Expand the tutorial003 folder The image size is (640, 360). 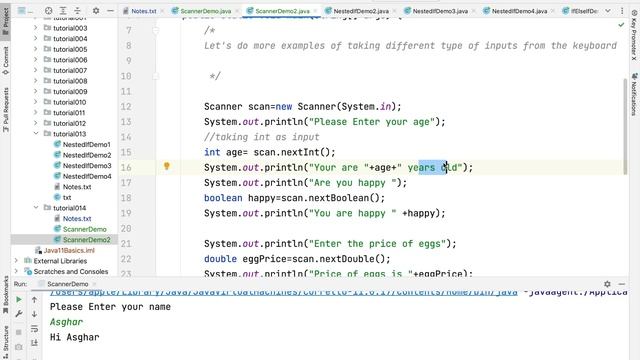tap(36, 28)
